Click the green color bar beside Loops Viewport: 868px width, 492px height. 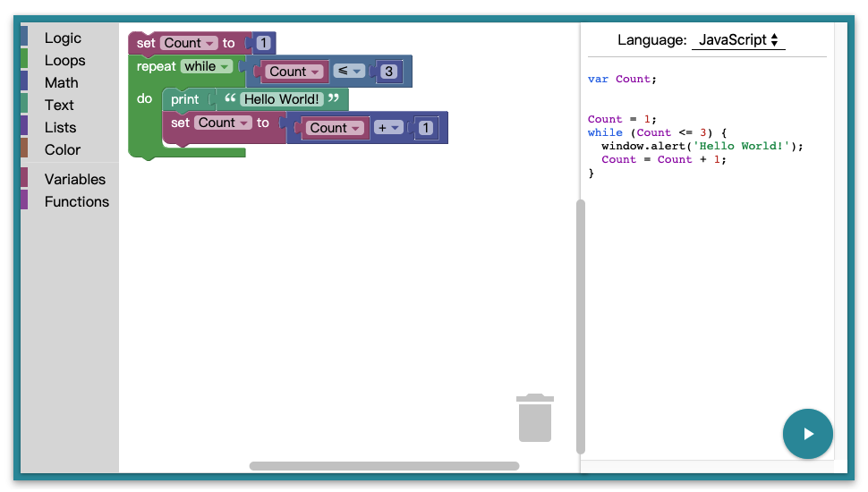pos(24,58)
